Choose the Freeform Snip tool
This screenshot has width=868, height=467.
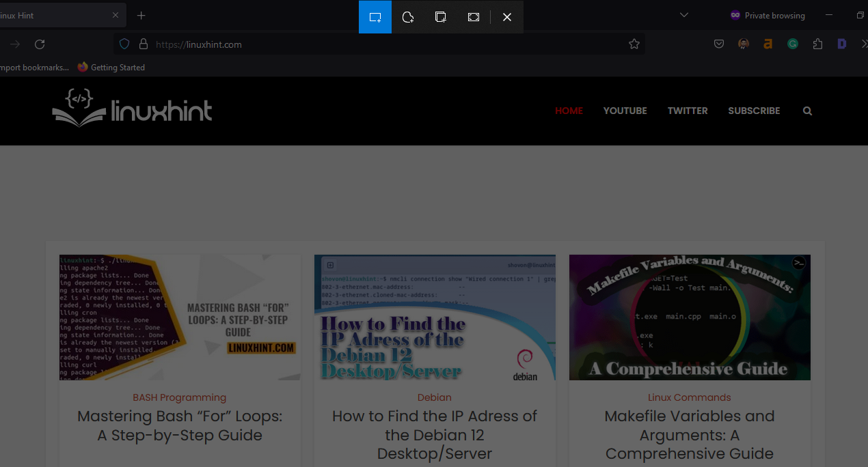408,17
